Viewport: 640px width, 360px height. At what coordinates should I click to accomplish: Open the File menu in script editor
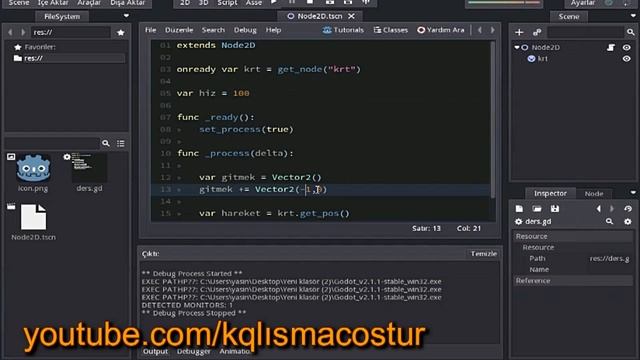tap(150, 30)
